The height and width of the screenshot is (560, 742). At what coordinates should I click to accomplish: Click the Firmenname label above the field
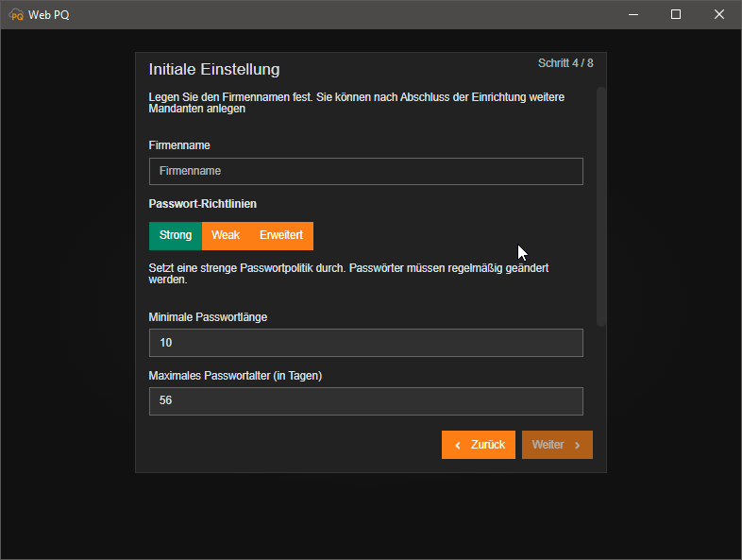click(179, 145)
